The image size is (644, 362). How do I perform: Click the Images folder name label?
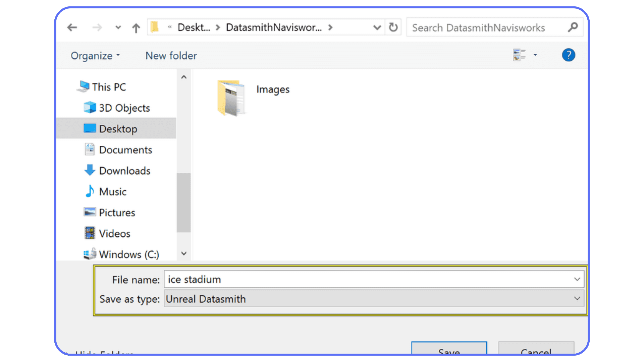point(273,89)
